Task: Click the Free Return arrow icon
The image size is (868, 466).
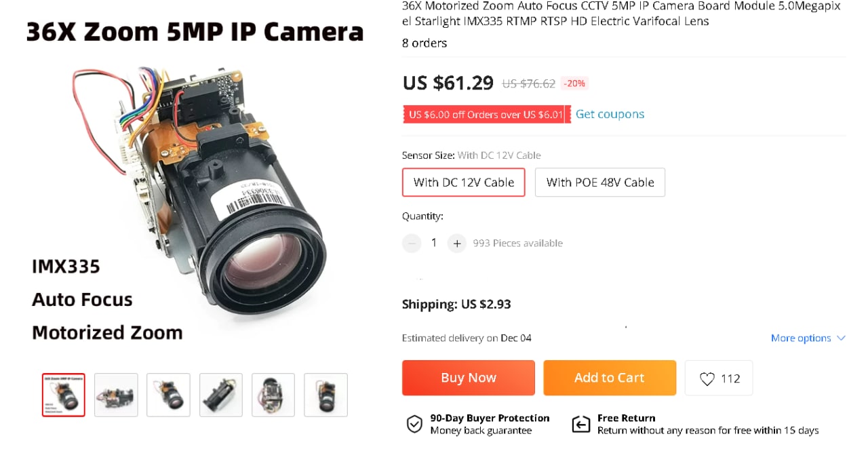Action: (x=581, y=424)
